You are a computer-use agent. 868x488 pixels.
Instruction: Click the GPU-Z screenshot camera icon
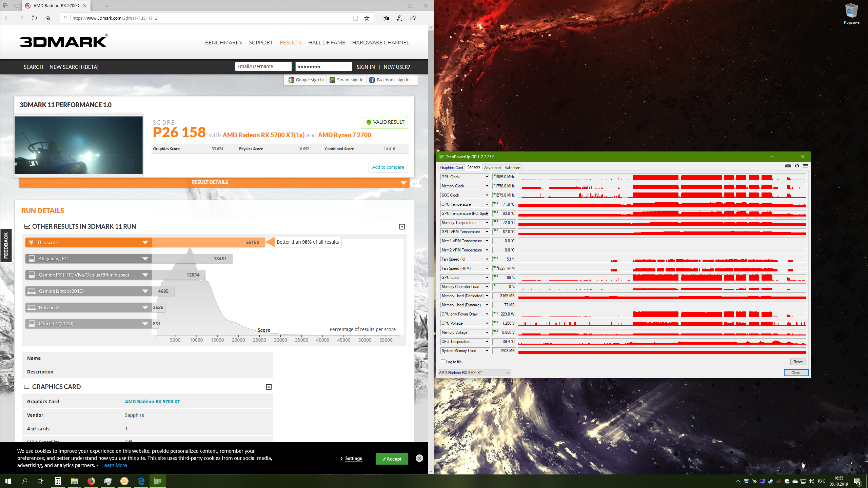788,166
